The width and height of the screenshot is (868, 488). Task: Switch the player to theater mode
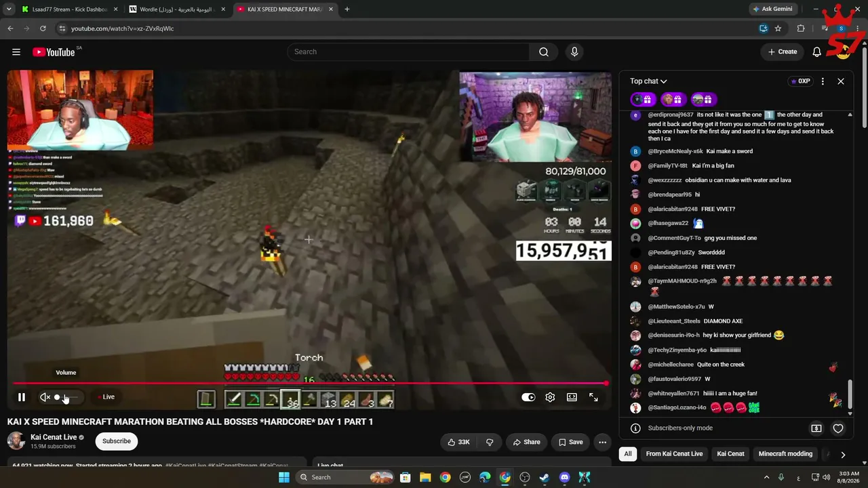[x=572, y=397]
